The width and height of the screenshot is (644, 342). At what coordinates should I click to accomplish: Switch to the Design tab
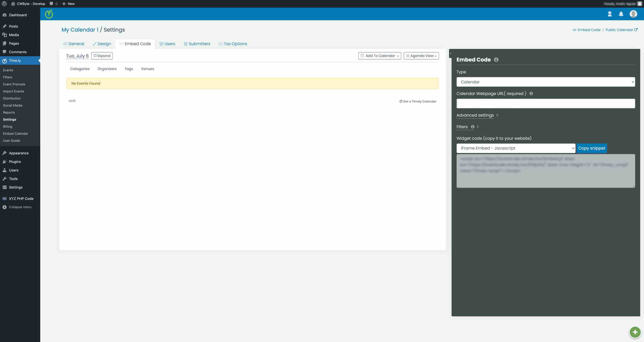pyautogui.click(x=102, y=44)
